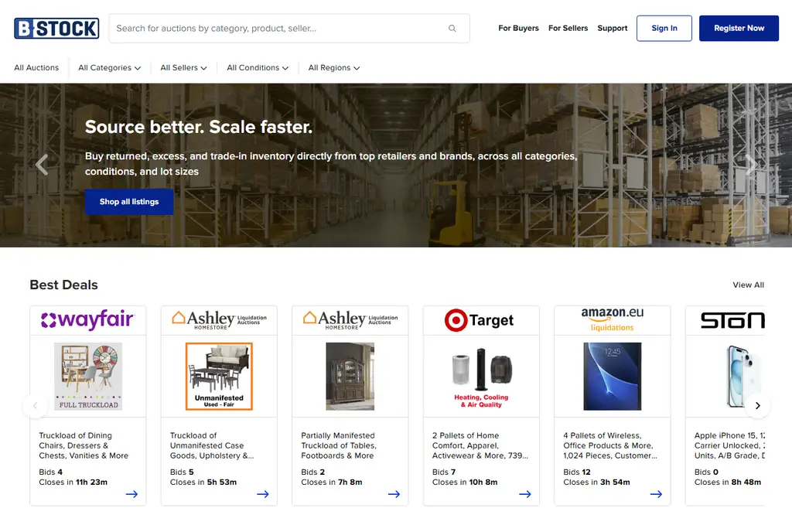
Task: Open the For Buyers menu
Action: [x=518, y=29]
